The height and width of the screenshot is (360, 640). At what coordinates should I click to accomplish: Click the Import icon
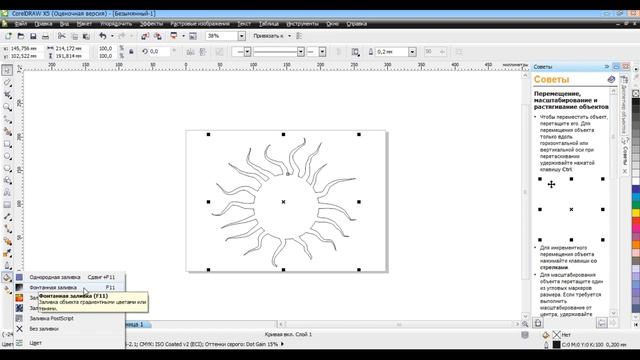(145, 36)
